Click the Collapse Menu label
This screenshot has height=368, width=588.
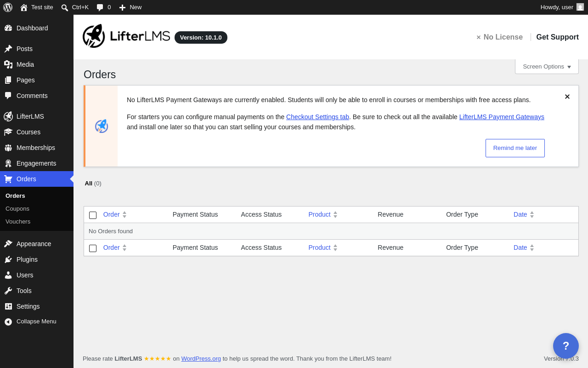(x=36, y=322)
